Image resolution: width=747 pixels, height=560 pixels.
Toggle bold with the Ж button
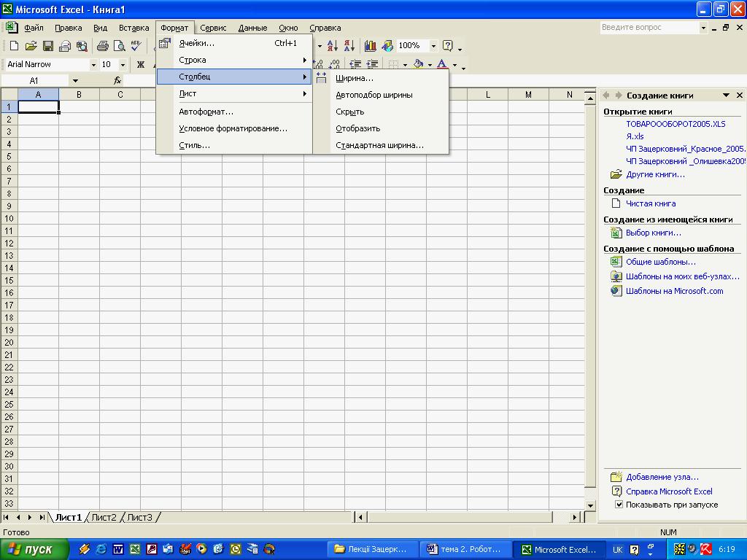point(141,64)
